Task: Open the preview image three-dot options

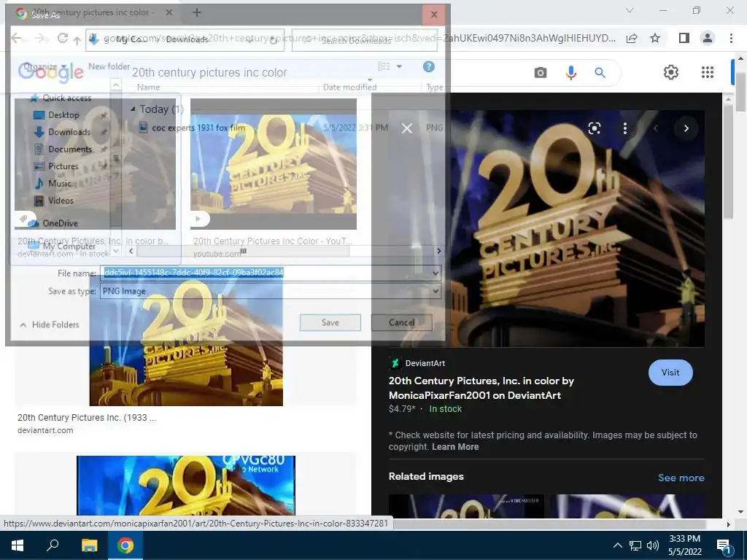Action: pos(624,128)
